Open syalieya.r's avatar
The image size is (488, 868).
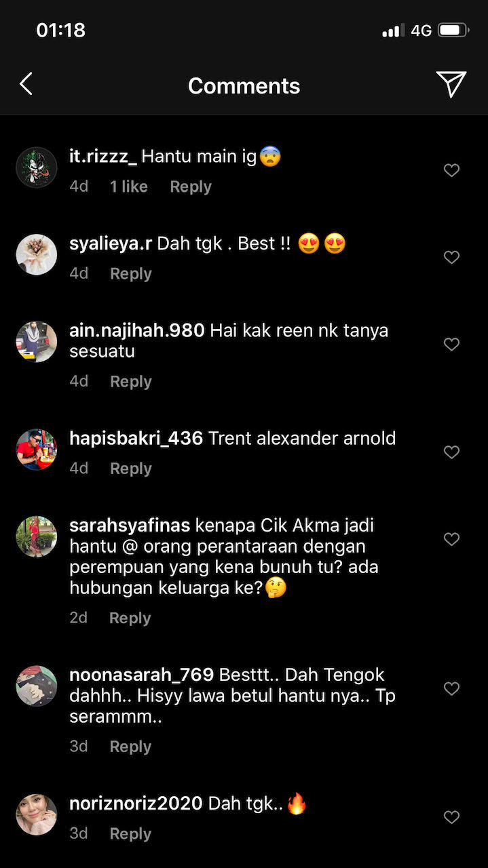pos(36,254)
